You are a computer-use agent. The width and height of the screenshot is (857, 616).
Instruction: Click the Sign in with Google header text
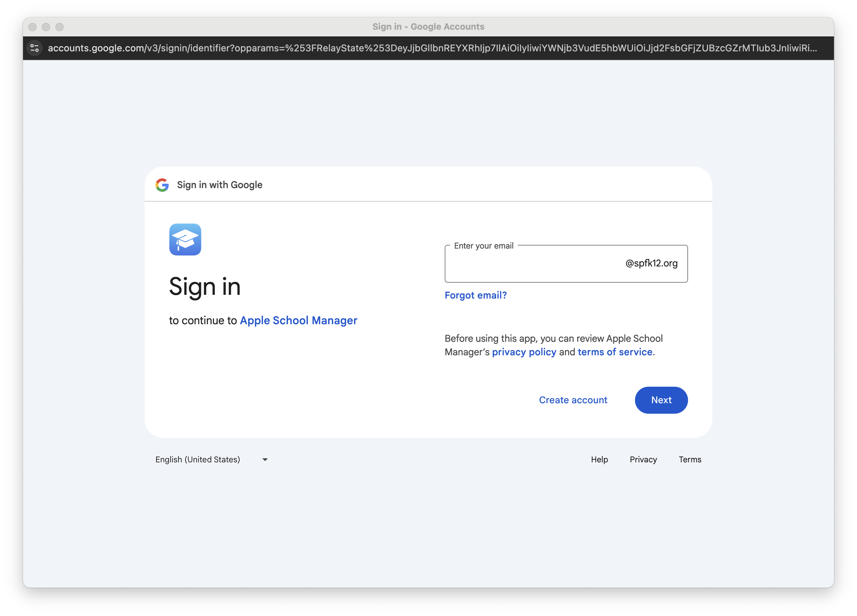coord(220,185)
